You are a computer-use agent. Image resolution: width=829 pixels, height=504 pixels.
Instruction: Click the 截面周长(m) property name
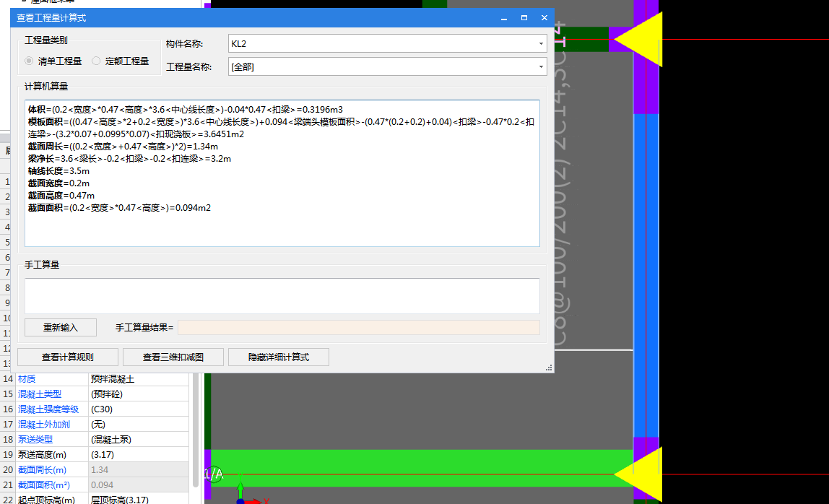(43, 469)
